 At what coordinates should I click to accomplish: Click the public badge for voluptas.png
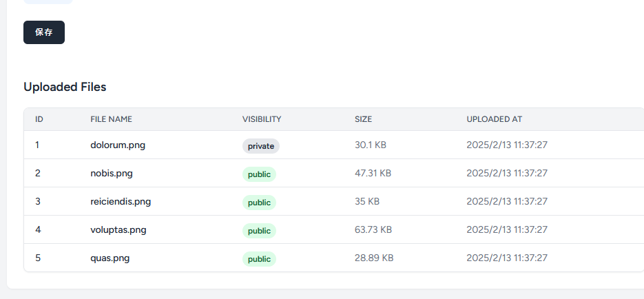(259, 231)
